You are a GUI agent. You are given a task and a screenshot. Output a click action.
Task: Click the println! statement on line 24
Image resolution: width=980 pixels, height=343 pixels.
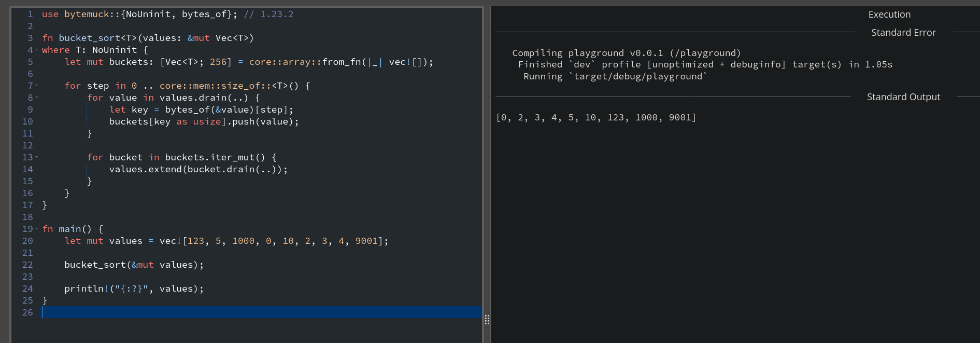point(134,289)
